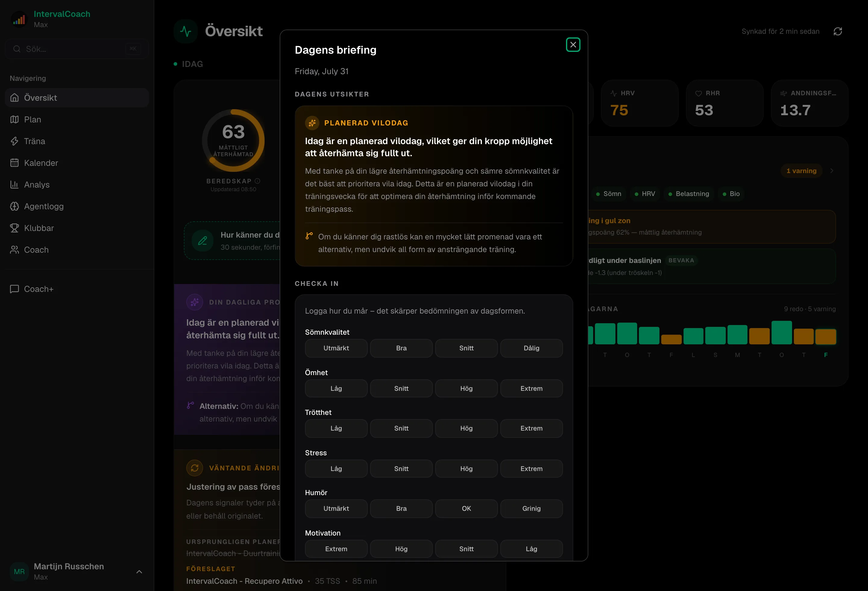Viewport: 868px width, 591px height.
Task: Click the Sök search field
Action: 77,49
